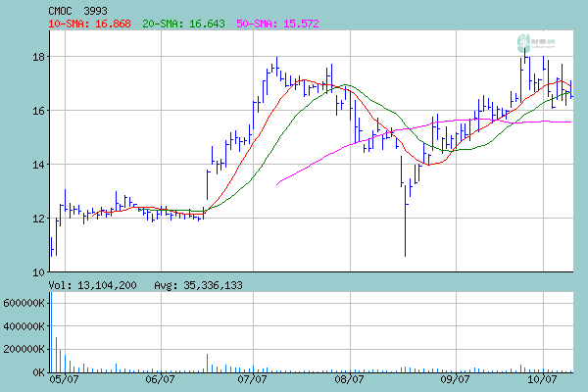Click the 18 price axis label
The image size is (588, 392).
click(37, 57)
